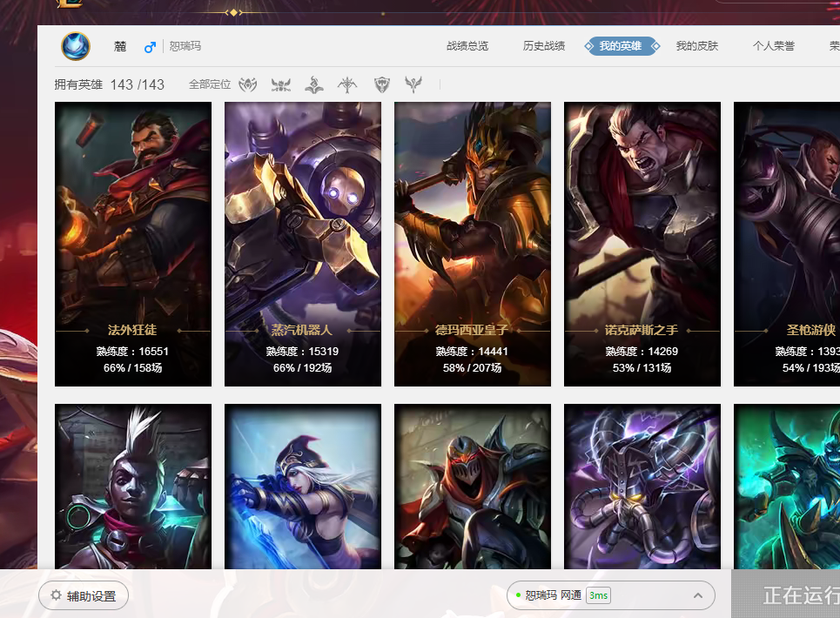The height and width of the screenshot is (618, 840).
Task: Open the 辅助设置 button
Action: (84, 595)
